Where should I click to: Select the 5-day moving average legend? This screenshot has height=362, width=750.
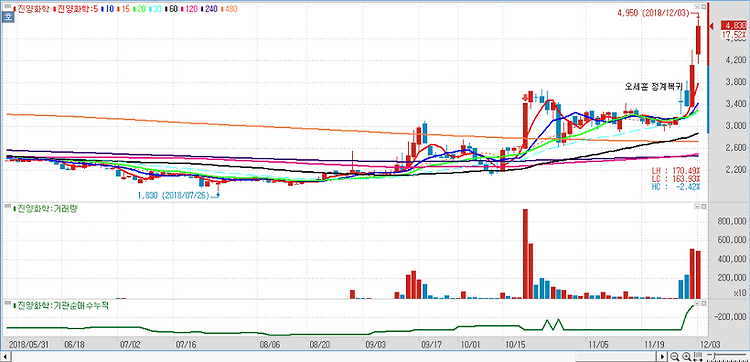(x=76, y=9)
